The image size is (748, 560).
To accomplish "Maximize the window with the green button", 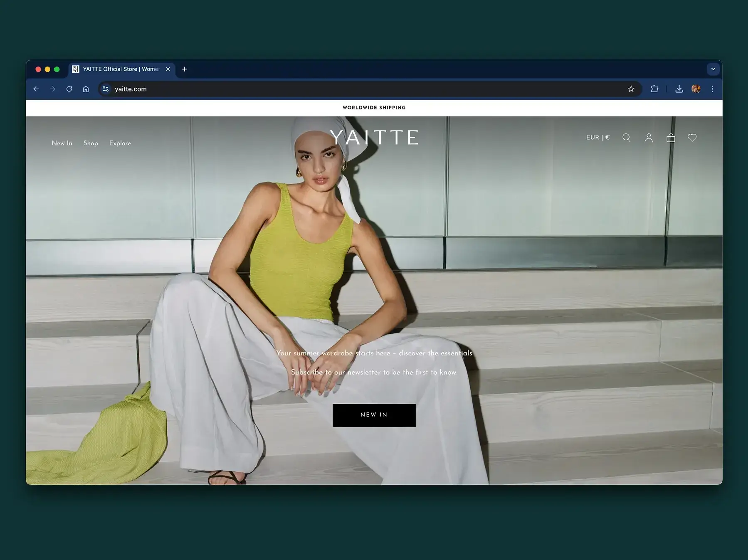I will [57, 69].
